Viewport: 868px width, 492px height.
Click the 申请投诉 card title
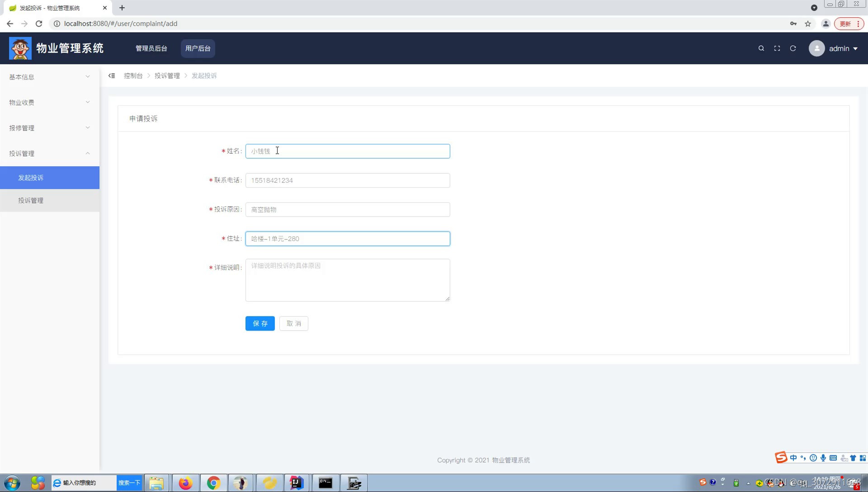coord(143,118)
